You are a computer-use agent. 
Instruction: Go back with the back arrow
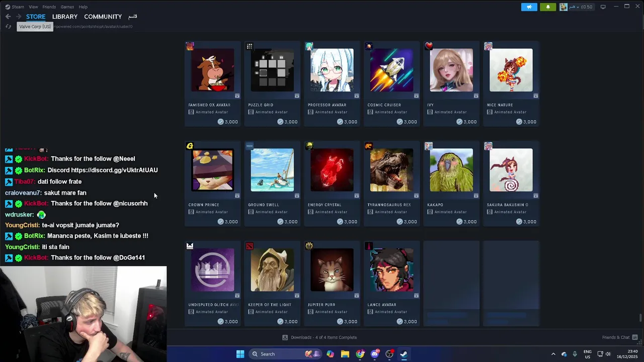pyautogui.click(x=8, y=17)
